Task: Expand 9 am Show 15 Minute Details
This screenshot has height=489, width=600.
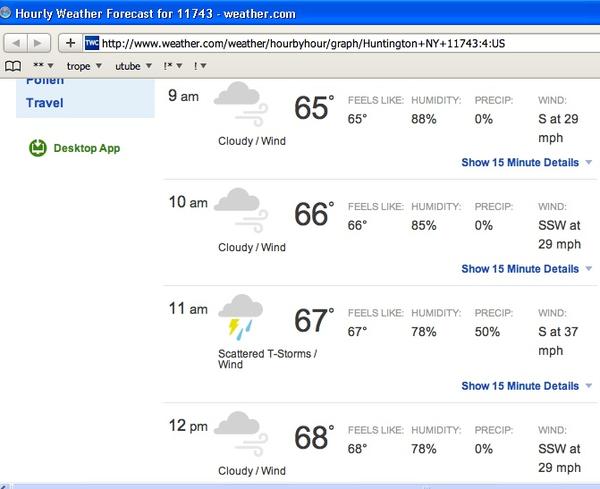Action: [x=527, y=163]
